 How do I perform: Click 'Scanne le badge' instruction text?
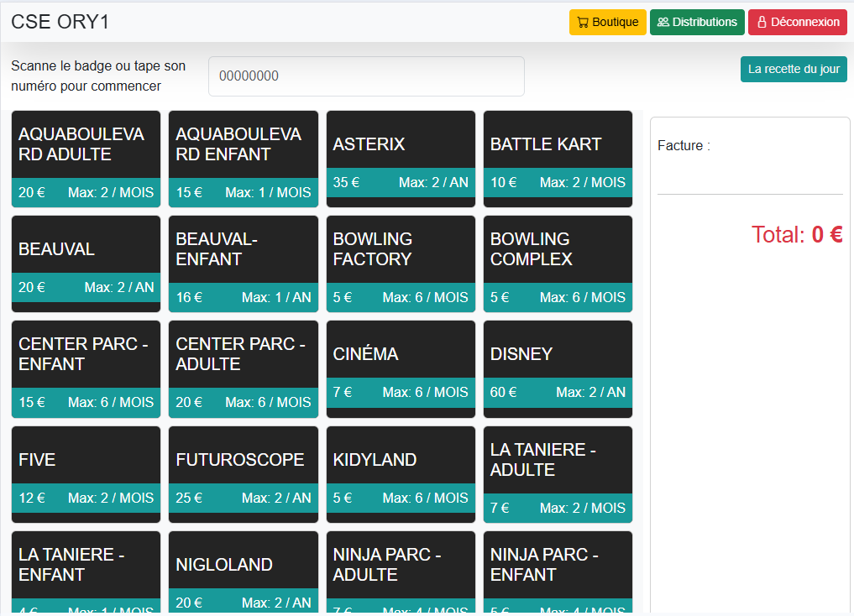pyautogui.click(x=98, y=76)
